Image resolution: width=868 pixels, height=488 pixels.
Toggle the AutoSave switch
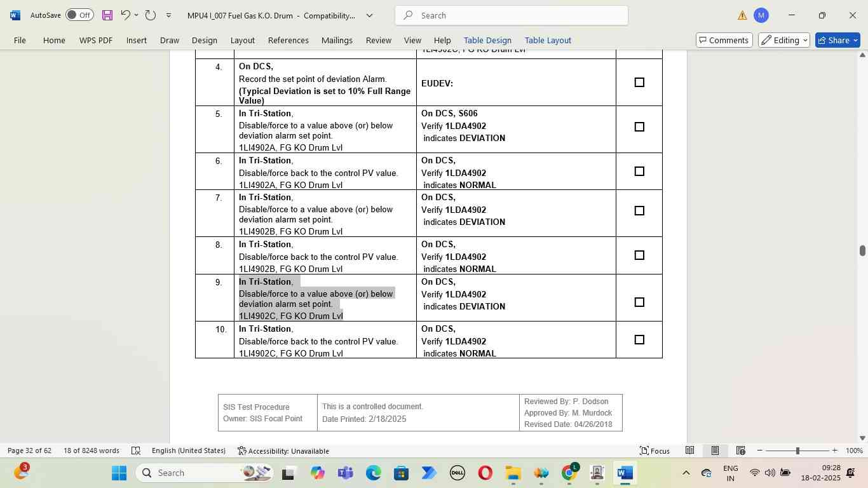[x=79, y=15]
